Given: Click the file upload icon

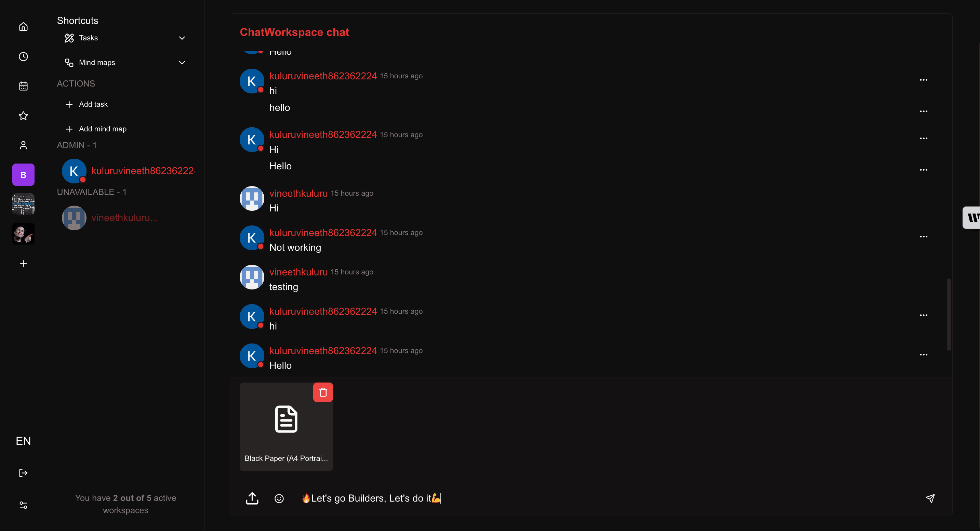Looking at the screenshot, I should pyautogui.click(x=252, y=498).
